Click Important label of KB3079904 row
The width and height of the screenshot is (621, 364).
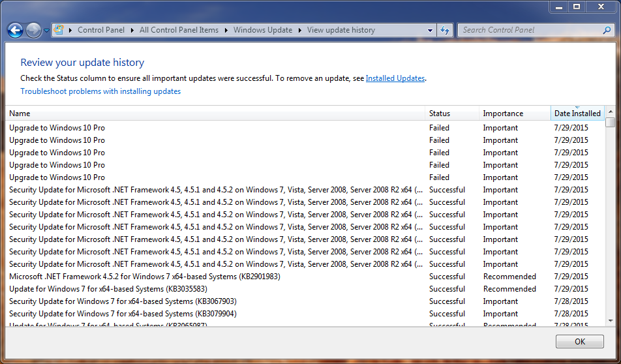coord(500,314)
